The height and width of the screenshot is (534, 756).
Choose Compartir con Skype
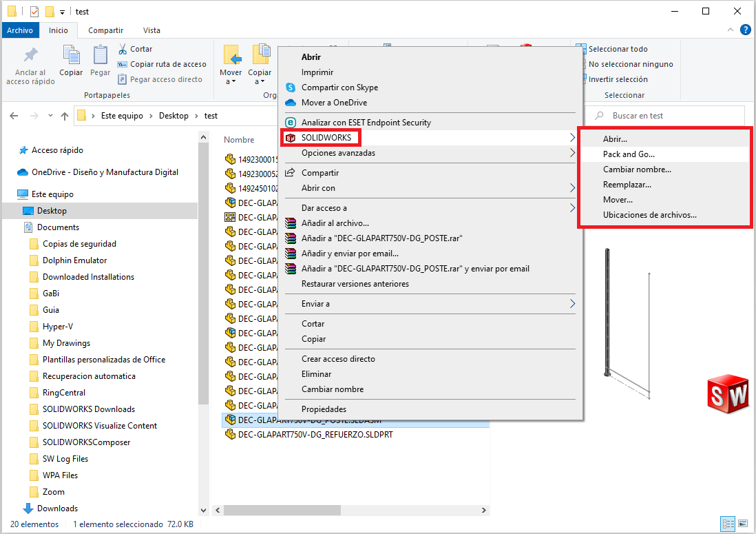coord(339,88)
